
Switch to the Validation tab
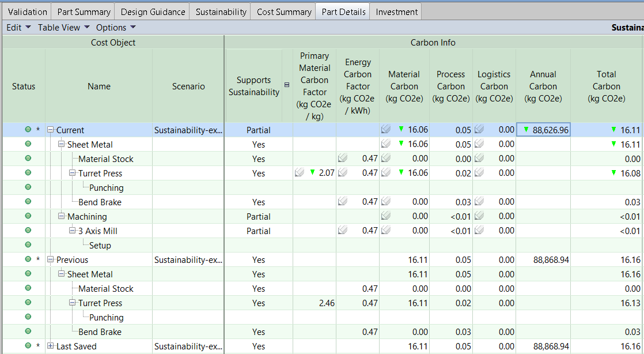pos(28,12)
